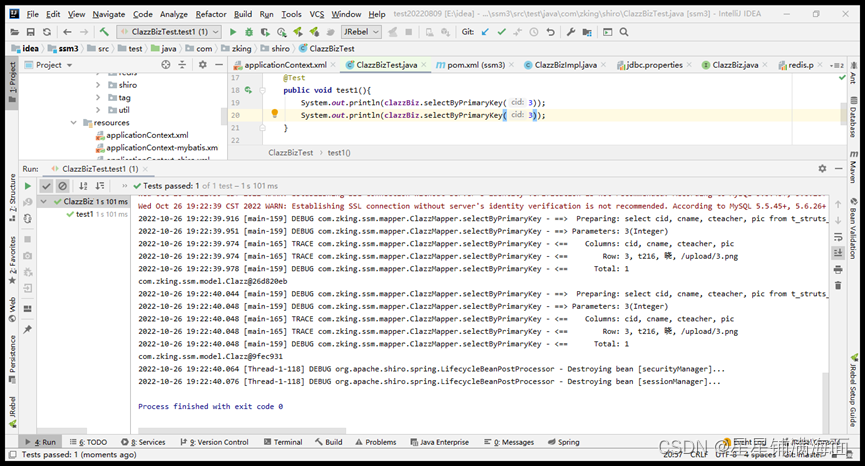This screenshot has width=865, height=466.
Task: Open Project panel gear settings
Action: coord(202,65)
